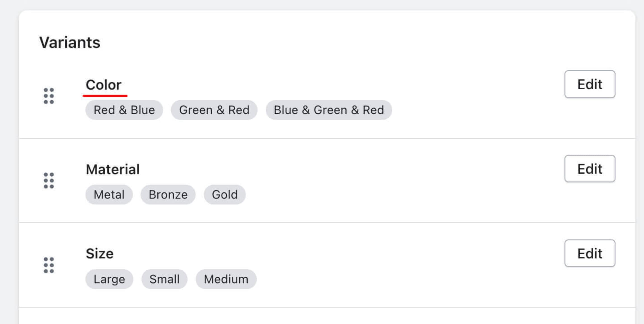This screenshot has width=644, height=324.
Task: Select the "Green & Red" color value
Action: pyautogui.click(x=214, y=110)
